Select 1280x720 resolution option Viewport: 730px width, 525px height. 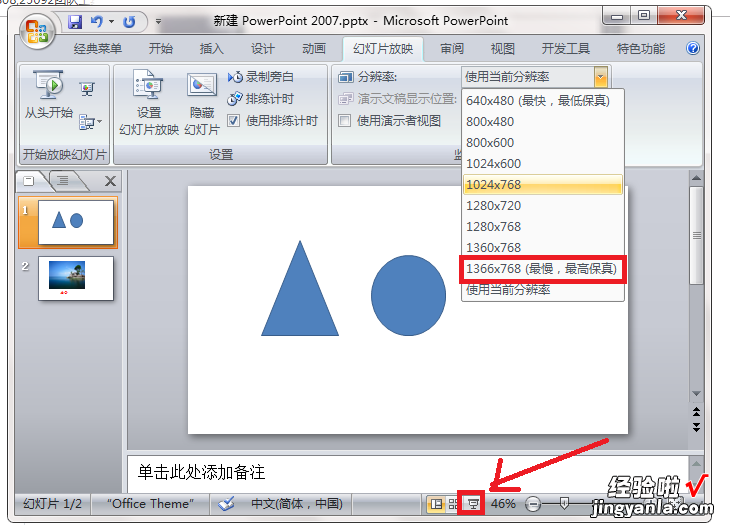tap(543, 205)
